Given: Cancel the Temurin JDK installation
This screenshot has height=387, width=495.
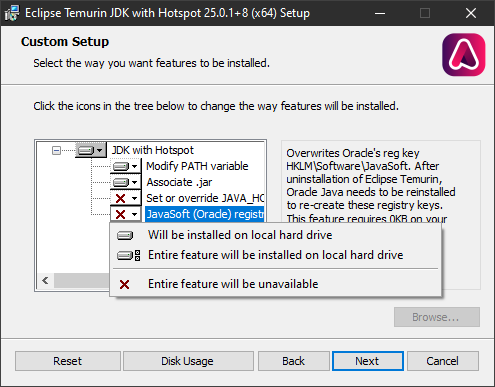Looking at the screenshot, I should (x=443, y=361).
